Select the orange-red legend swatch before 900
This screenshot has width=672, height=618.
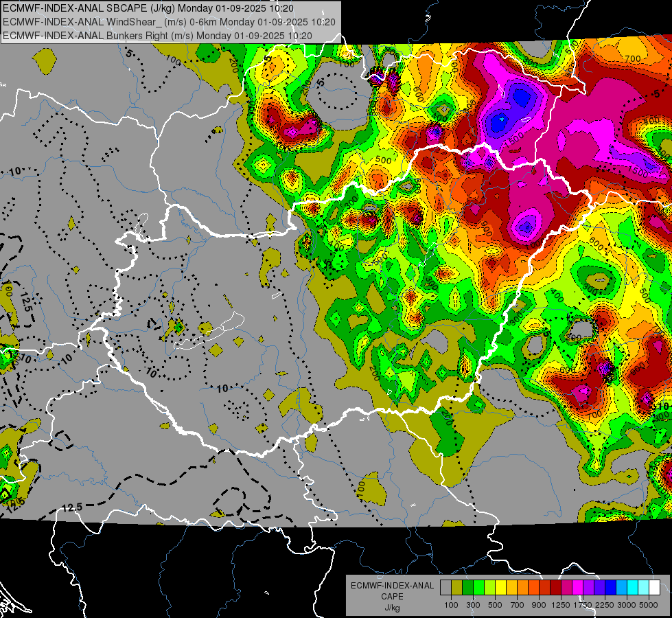pos(533,588)
